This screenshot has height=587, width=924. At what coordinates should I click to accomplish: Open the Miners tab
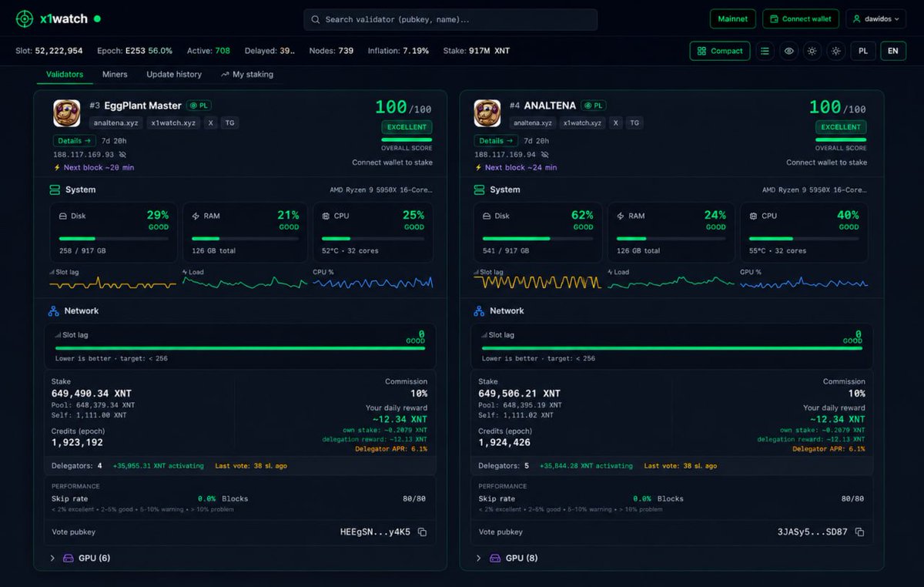tap(115, 74)
